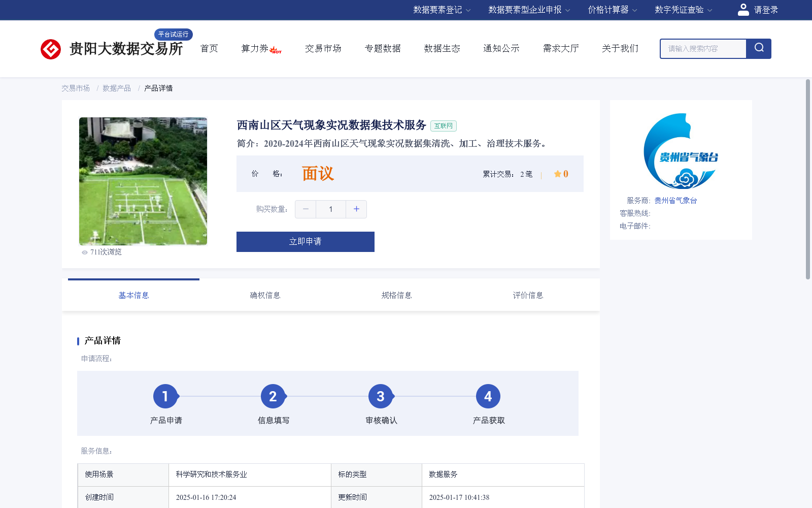This screenshot has height=508, width=812.
Task: Open the 价格计算器 dropdown menu
Action: pyautogui.click(x=613, y=10)
